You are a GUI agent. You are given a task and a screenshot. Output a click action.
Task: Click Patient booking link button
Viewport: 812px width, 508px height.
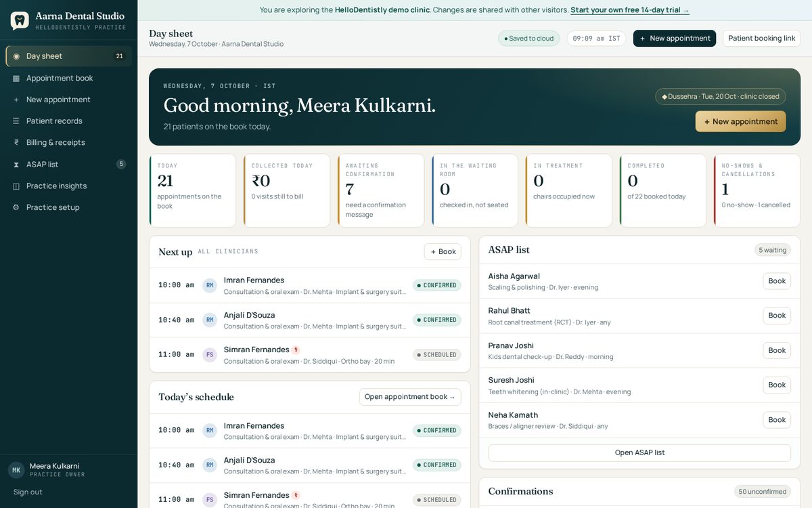(761, 39)
